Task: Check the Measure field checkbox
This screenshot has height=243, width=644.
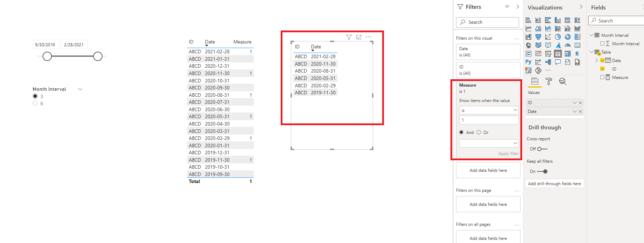Action: pos(602,77)
